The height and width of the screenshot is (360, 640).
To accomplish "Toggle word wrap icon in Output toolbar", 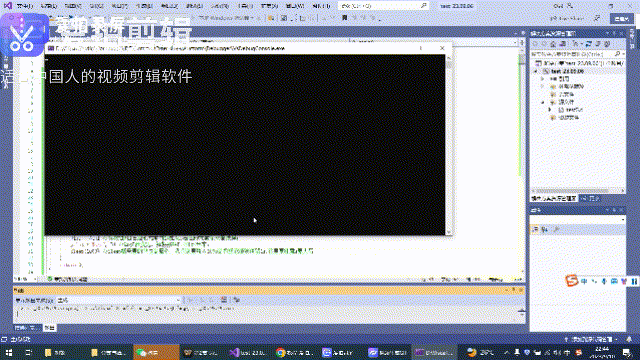I will (237, 300).
